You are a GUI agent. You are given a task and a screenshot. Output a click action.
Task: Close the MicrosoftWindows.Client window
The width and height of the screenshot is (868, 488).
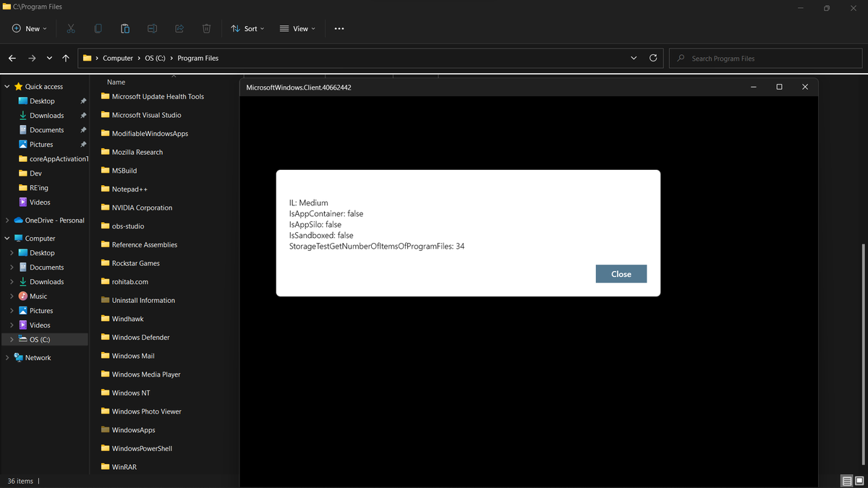tap(805, 87)
